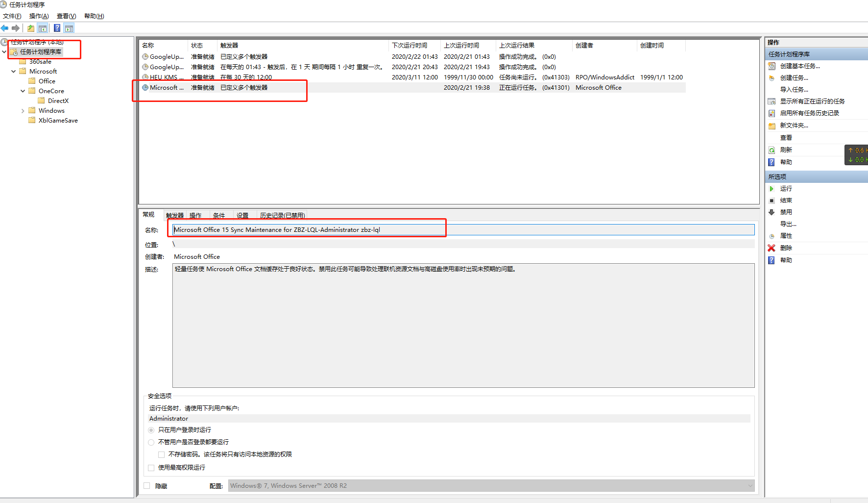Viewport: 868px width, 503px height.
Task: Select the GoogleUp task next running 2020/2/22 01:43
Action: (412, 57)
